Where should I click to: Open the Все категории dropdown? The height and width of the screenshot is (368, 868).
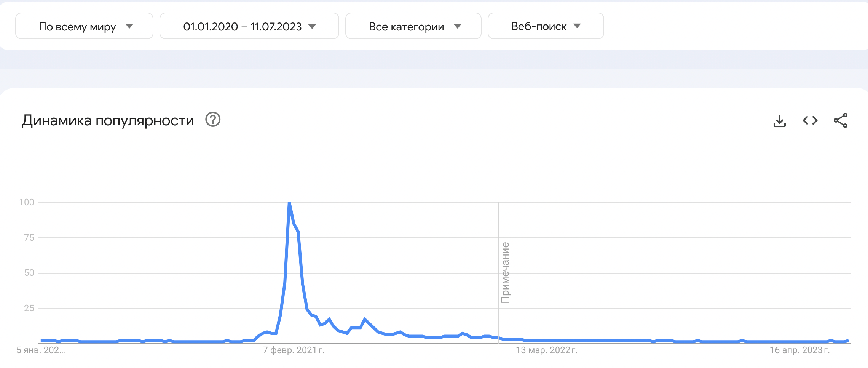click(x=413, y=26)
